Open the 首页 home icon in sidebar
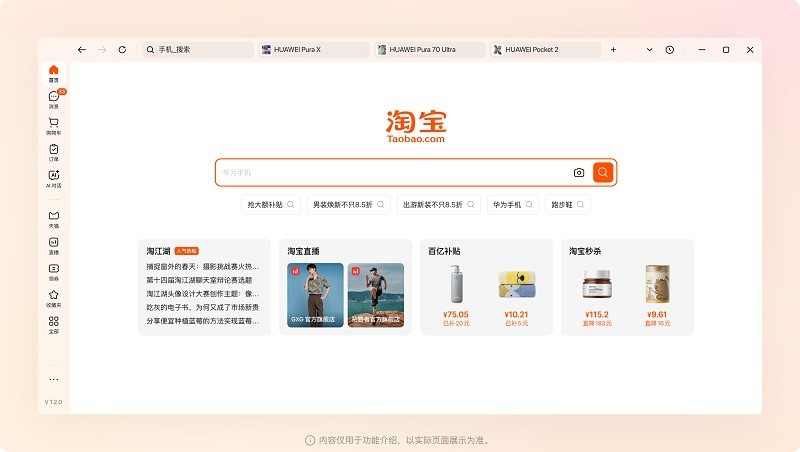Image resolution: width=800 pixels, height=452 pixels. point(54,73)
